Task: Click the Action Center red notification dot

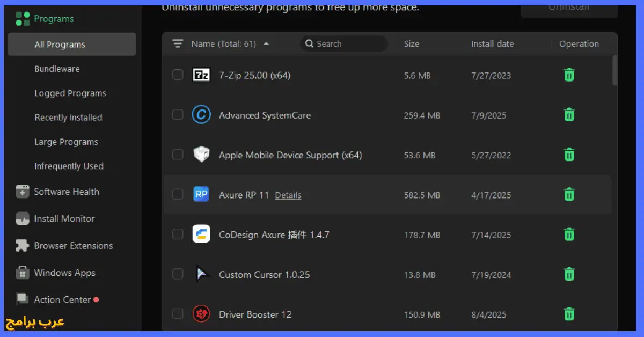Action: pos(96,299)
